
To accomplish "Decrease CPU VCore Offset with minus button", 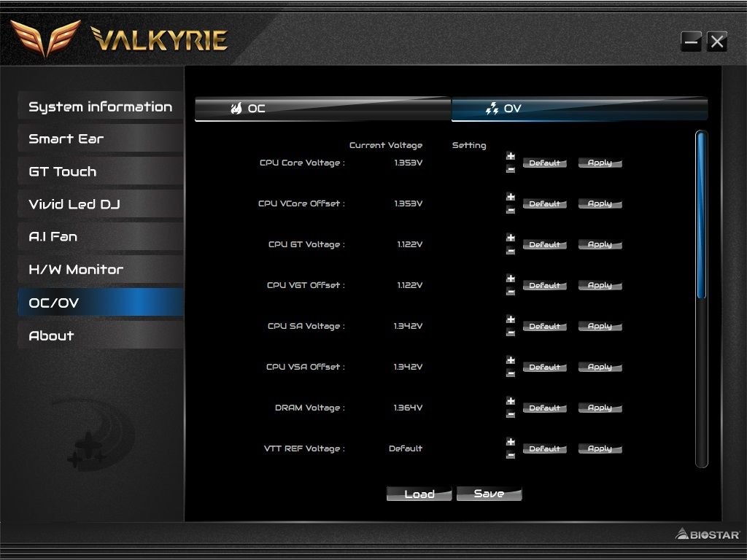I will (510, 210).
